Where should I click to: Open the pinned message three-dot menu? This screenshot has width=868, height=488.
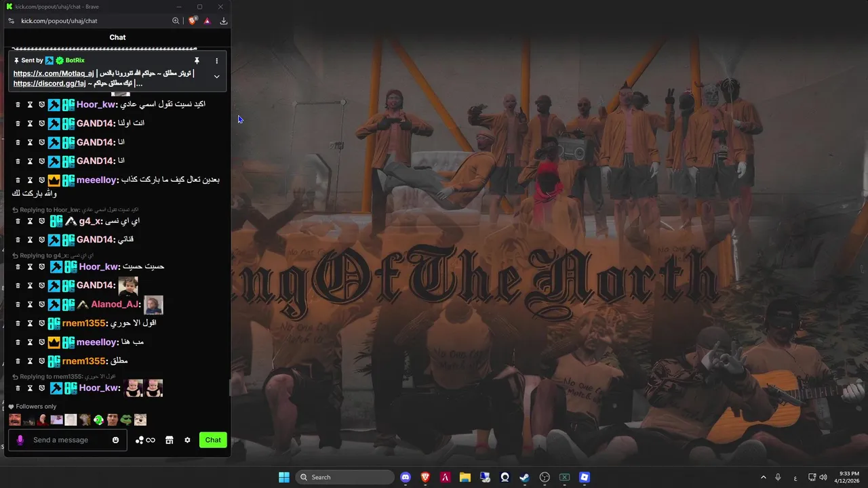[216, 60]
